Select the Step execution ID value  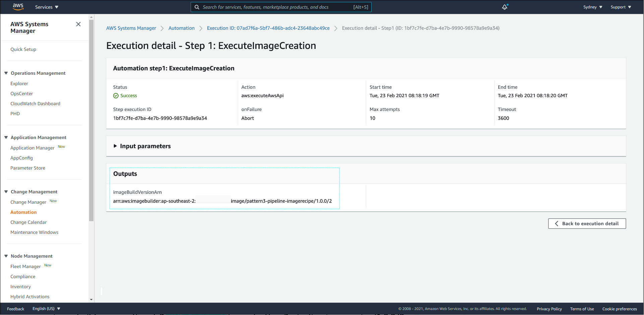pyautogui.click(x=160, y=118)
